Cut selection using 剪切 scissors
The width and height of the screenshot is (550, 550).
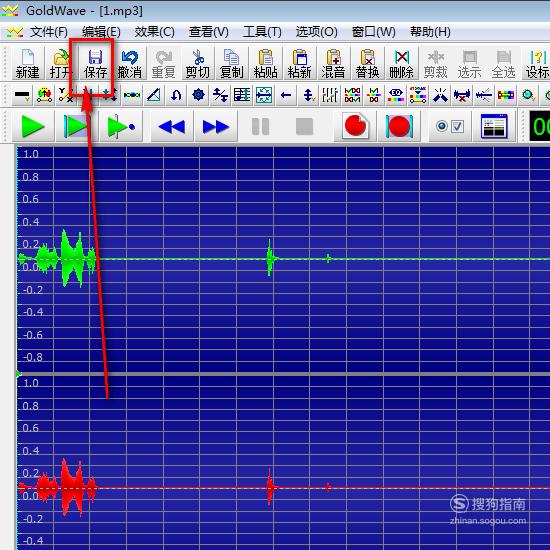(x=197, y=64)
